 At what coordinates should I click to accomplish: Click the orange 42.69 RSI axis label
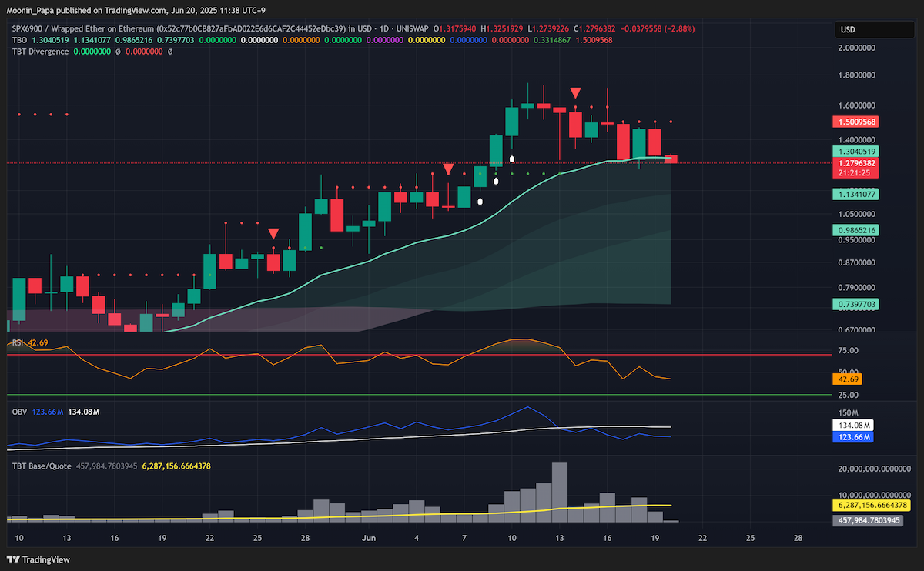coord(849,379)
